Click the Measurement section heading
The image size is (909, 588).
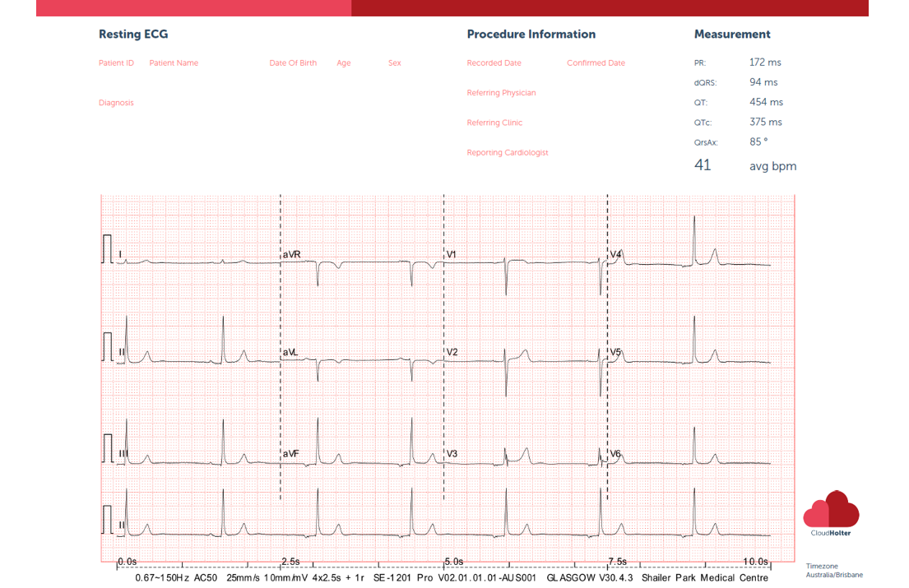coord(731,35)
